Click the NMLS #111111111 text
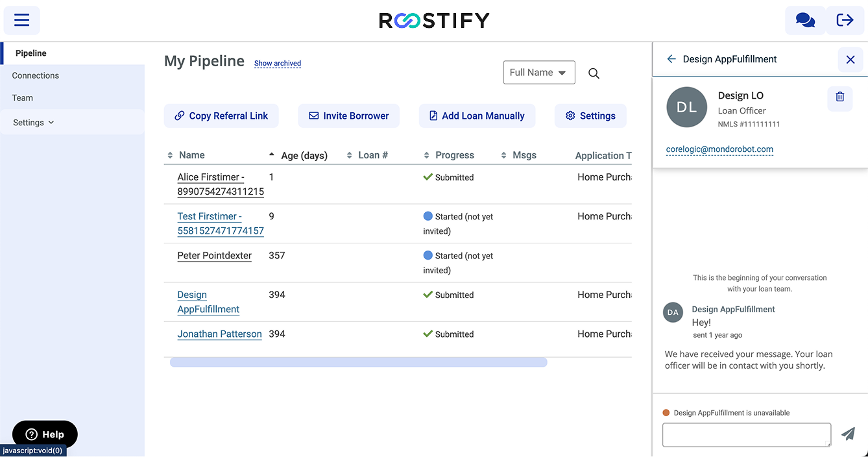This screenshot has width=868, height=457. tap(749, 124)
